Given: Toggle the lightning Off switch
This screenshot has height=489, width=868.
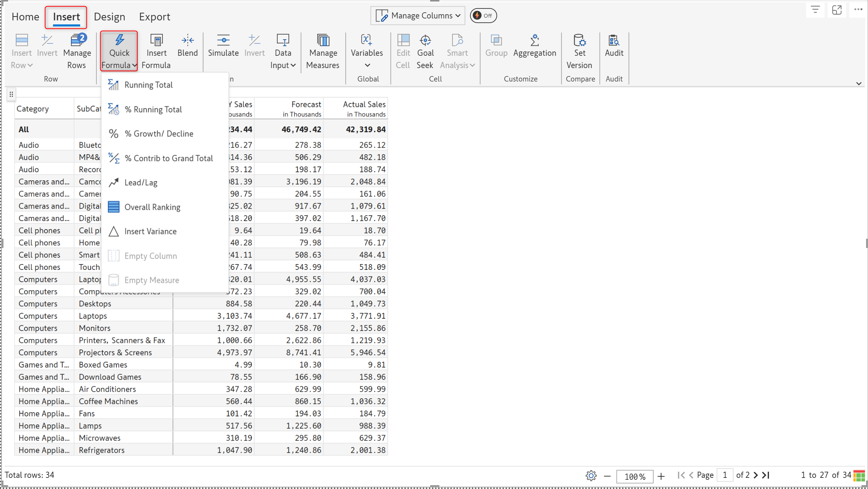Looking at the screenshot, I should point(483,16).
